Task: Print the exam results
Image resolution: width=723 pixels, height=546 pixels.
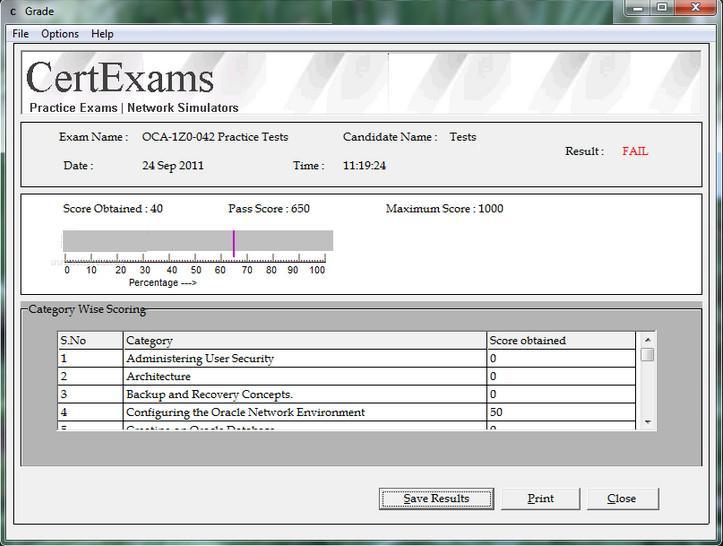Action: (x=540, y=499)
